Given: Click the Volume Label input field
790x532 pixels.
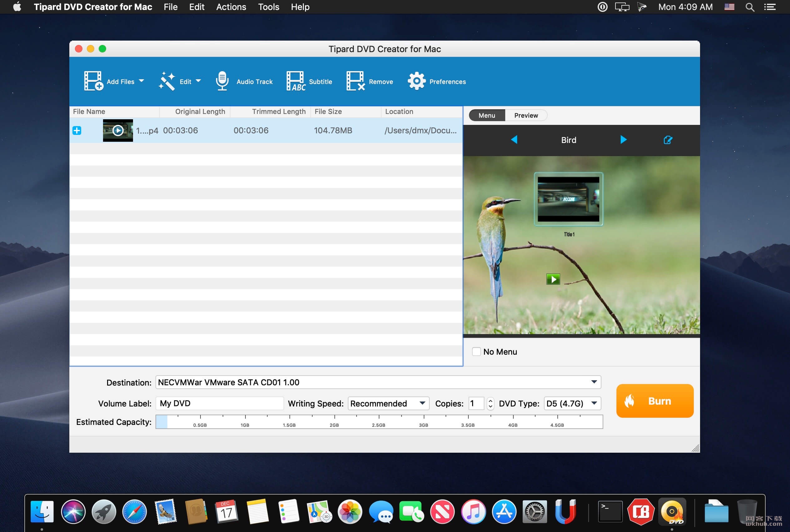Looking at the screenshot, I should point(220,403).
